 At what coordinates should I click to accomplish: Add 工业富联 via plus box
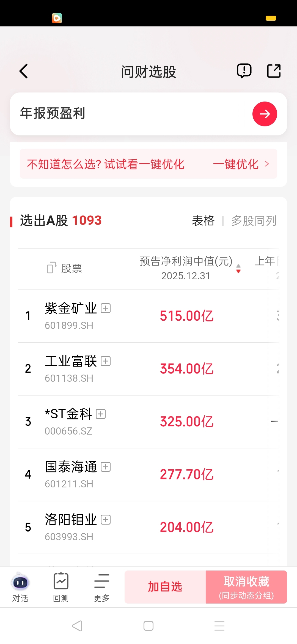[106, 361]
